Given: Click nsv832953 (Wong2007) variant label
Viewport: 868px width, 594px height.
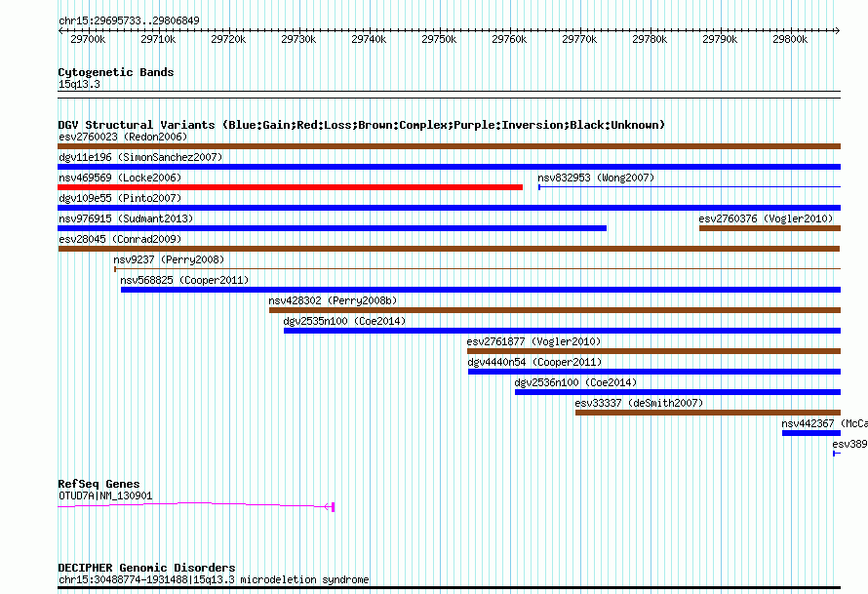Looking at the screenshot, I should tap(596, 178).
